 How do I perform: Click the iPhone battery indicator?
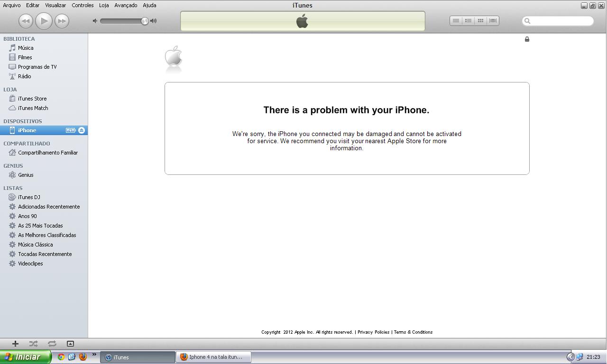coord(71,130)
